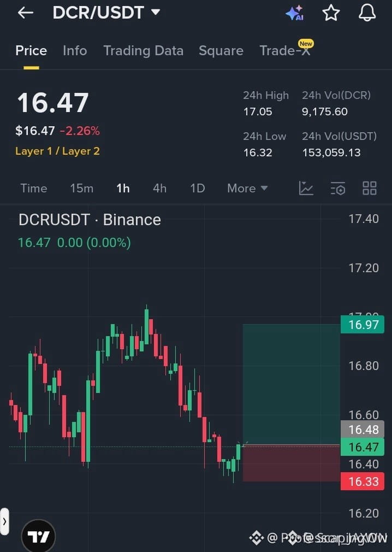The image size is (392, 552).
Task: Click the green 16.47 current price label
Action: [363, 447]
